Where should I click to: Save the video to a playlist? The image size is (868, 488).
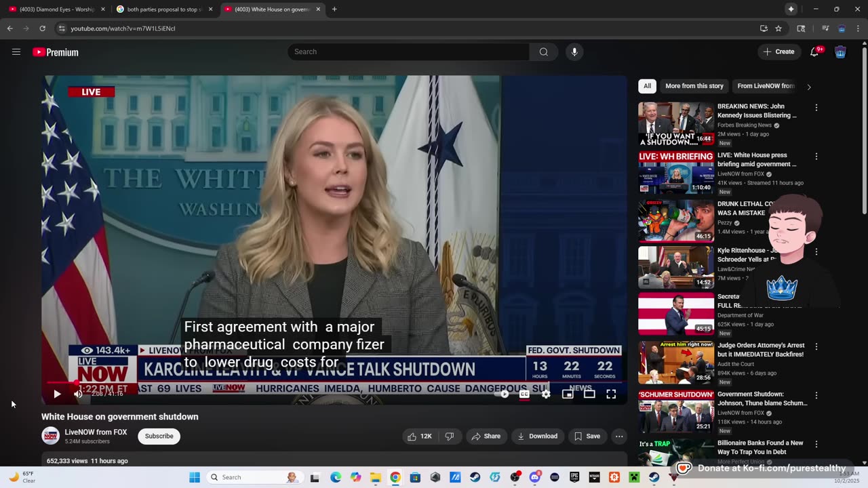point(587,436)
